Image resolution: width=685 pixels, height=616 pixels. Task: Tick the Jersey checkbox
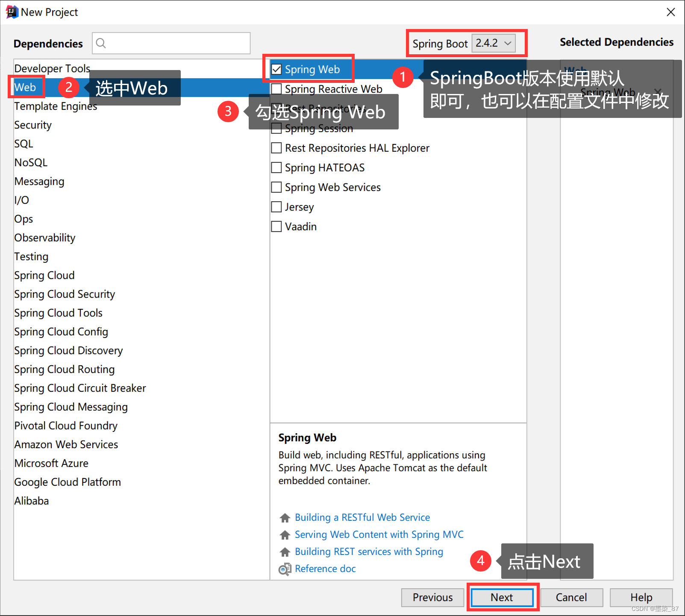pyautogui.click(x=276, y=207)
